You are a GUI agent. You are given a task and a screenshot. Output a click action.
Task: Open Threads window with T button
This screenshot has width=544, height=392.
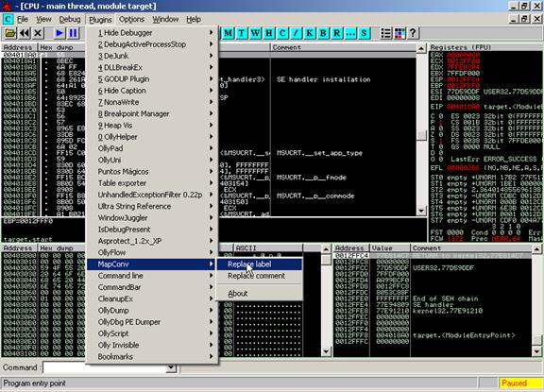pos(242,33)
